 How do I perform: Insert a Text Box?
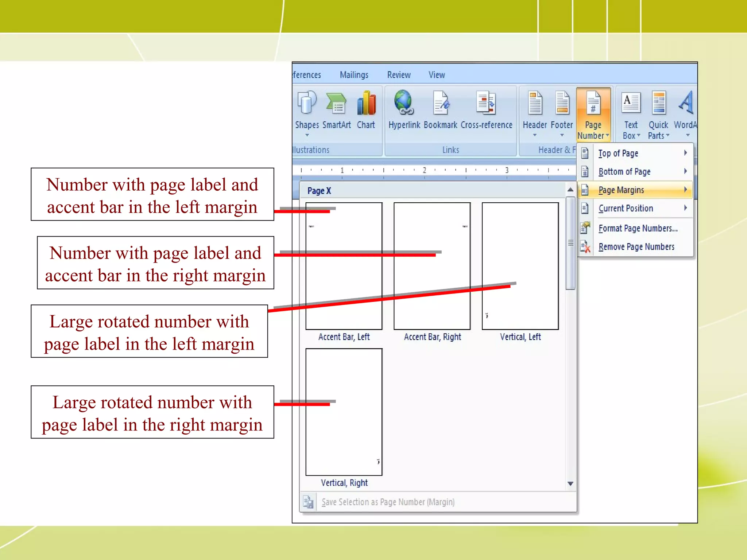point(631,115)
